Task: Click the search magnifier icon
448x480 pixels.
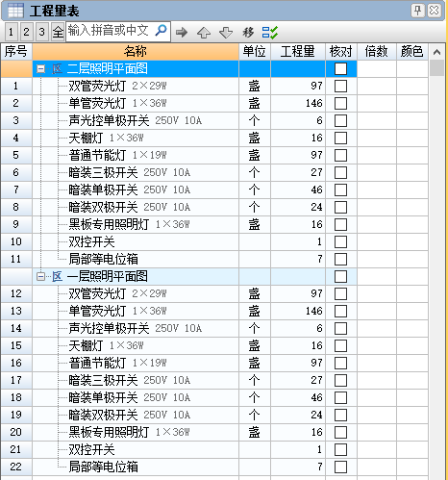Action: 161,31
